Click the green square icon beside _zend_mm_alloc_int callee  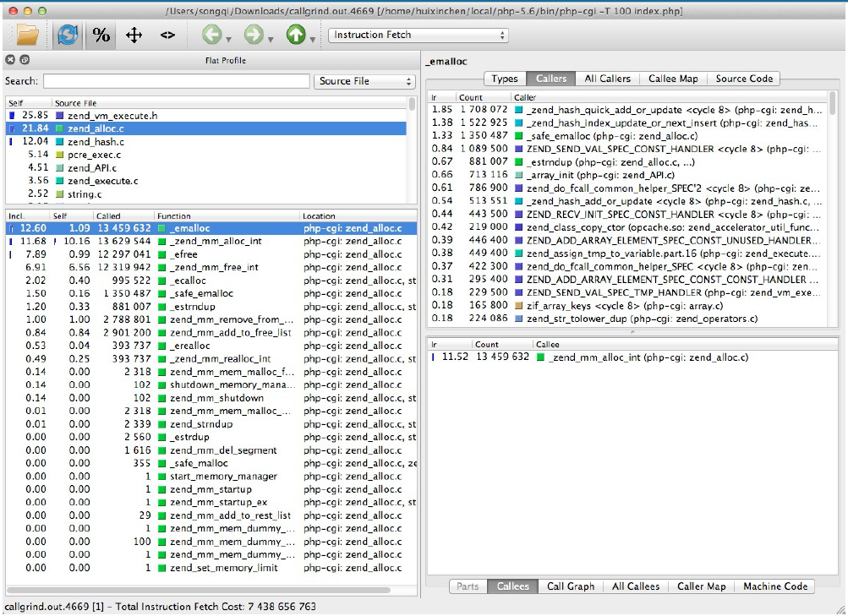[x=539, y=357]
